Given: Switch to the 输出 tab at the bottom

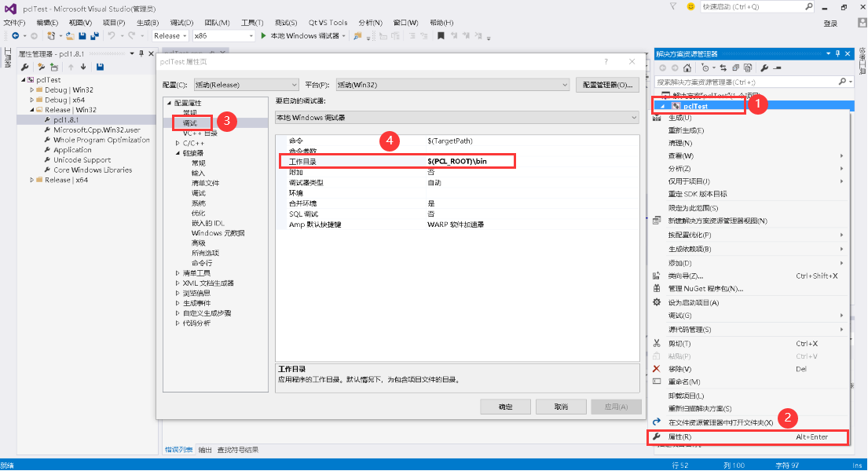Looking at the screenshot, I should [205, 450].
